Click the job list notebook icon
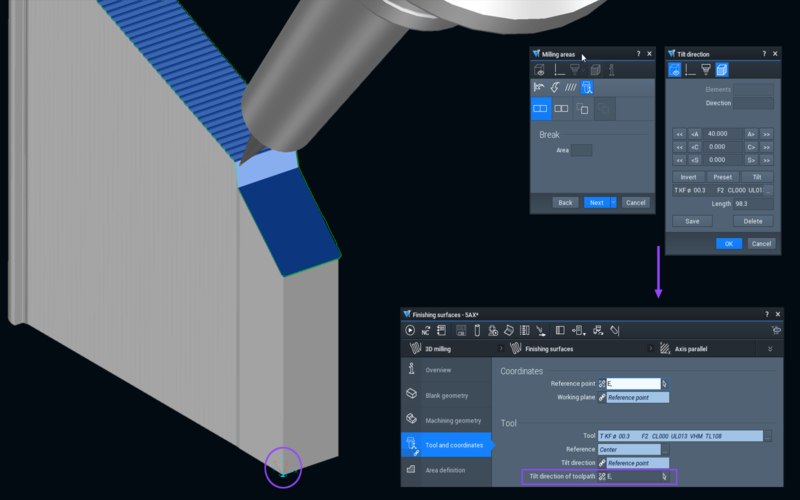The image size is (800, 500). (x=441, y=331)
